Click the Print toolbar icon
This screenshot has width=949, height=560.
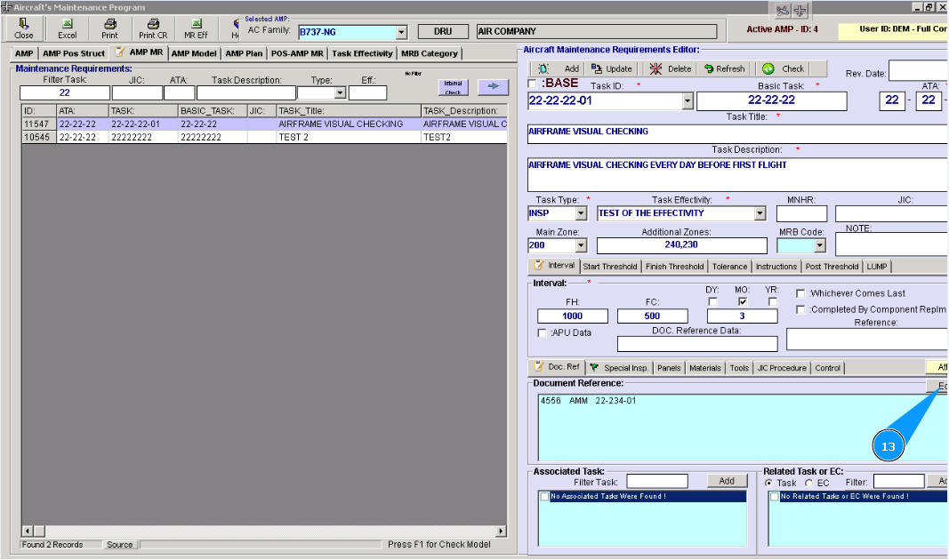pos(109,28)
